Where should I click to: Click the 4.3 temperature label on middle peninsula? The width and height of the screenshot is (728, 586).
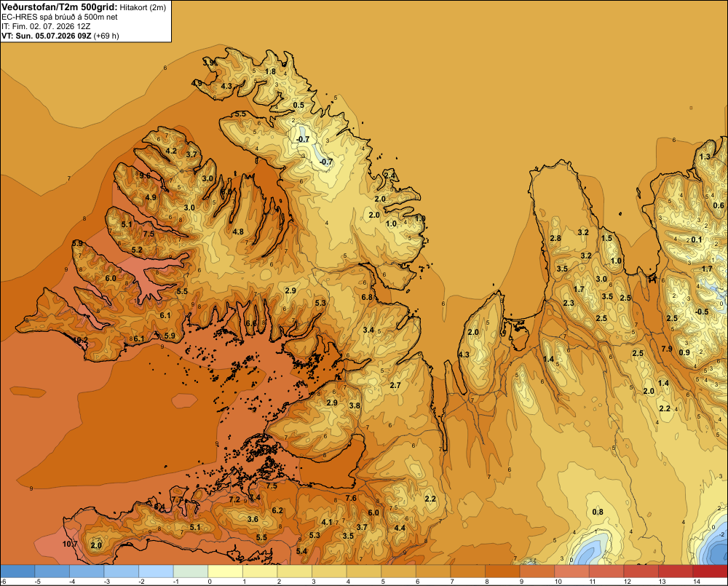pos(464,355)
